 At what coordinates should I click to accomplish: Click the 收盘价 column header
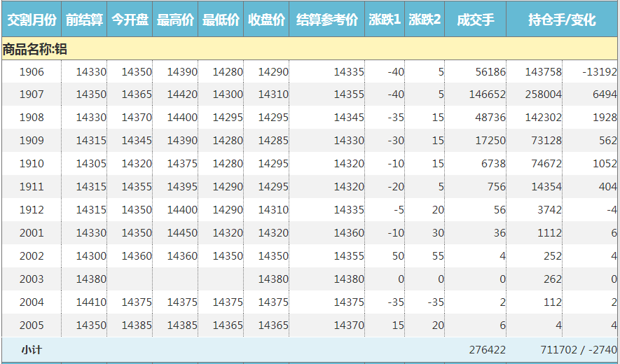[266, 20]
